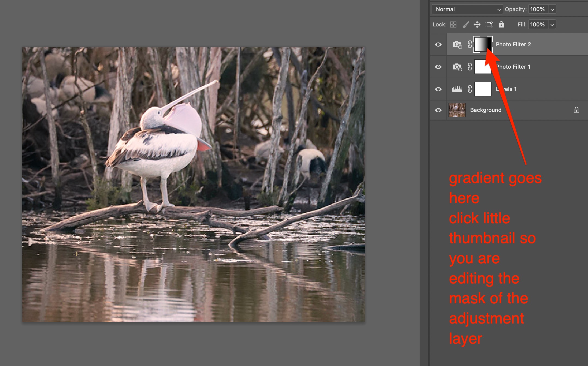Click the Opacity value field

pyautogui.click(x=537, y=9)
